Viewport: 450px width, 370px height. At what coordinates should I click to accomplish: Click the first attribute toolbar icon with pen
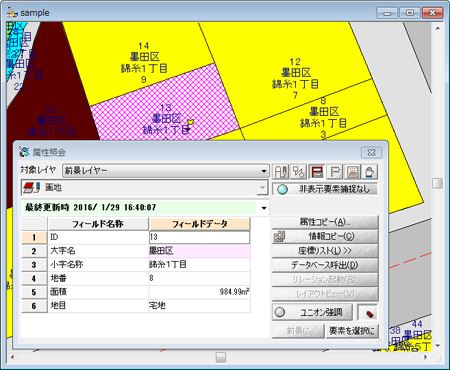pos(281,172)
